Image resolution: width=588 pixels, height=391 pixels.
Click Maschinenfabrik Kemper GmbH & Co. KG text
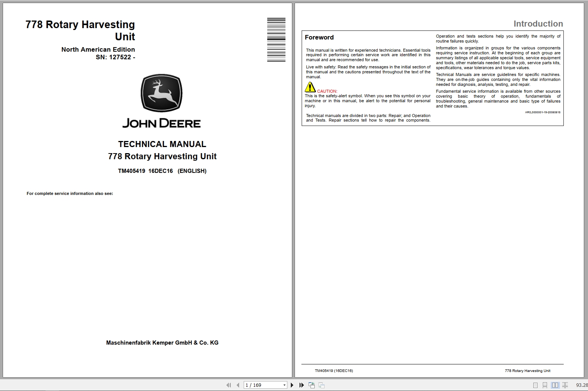[162, 343]
